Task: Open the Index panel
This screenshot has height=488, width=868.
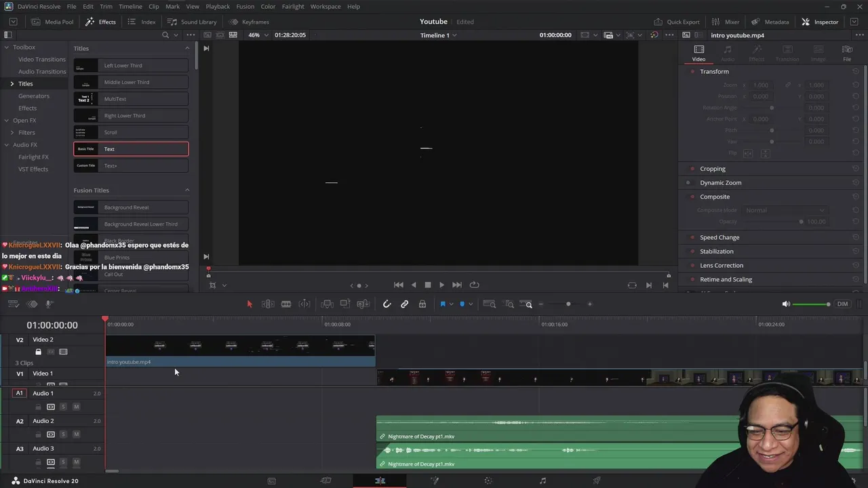Action: [142, 22]
